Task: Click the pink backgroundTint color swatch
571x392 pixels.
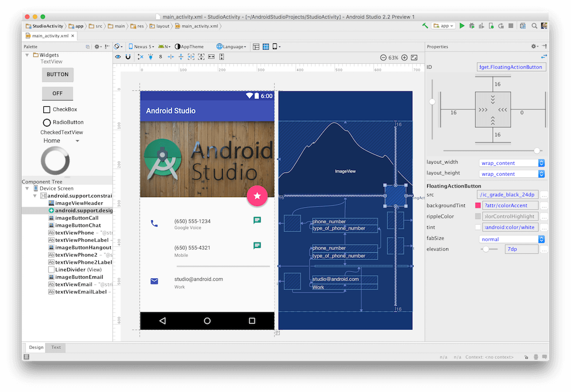Action: click(478, 206)
